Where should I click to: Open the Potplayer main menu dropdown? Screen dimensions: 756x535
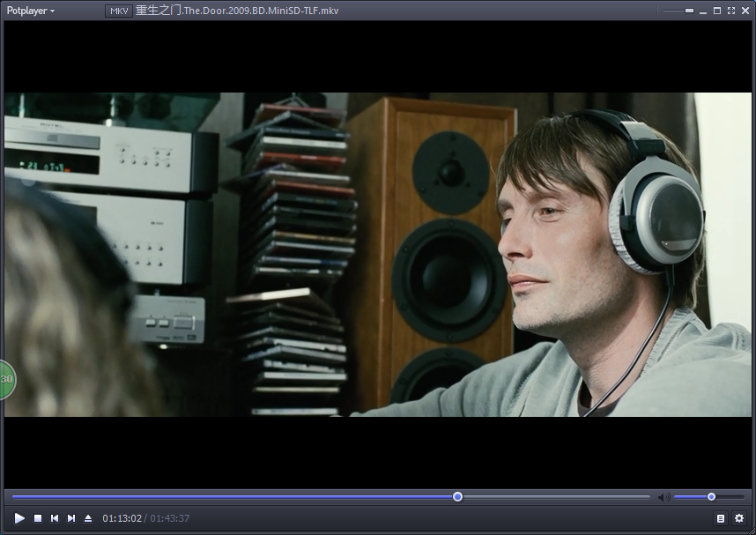point(30,11)
